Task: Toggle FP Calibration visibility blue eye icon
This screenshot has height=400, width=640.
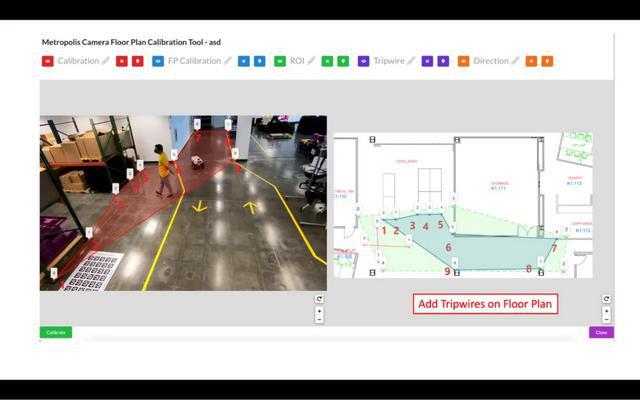Action: 158,61
